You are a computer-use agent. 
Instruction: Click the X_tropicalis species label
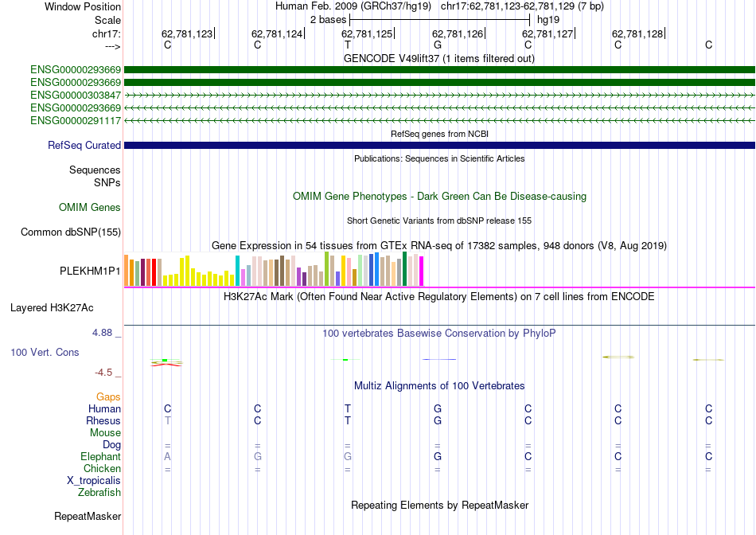tap(94, 481)
